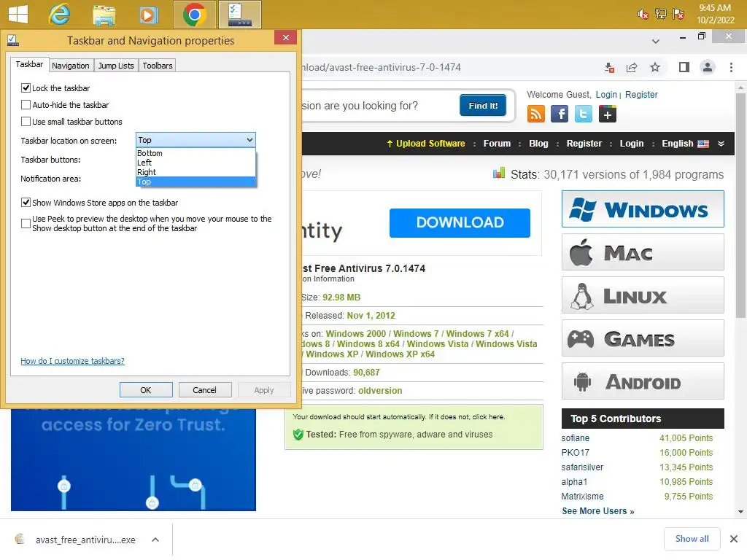This screenshot has height=560, width=747.
Task: Select the Android platform category
Action: pyautogui.click(x=643, y=381)
